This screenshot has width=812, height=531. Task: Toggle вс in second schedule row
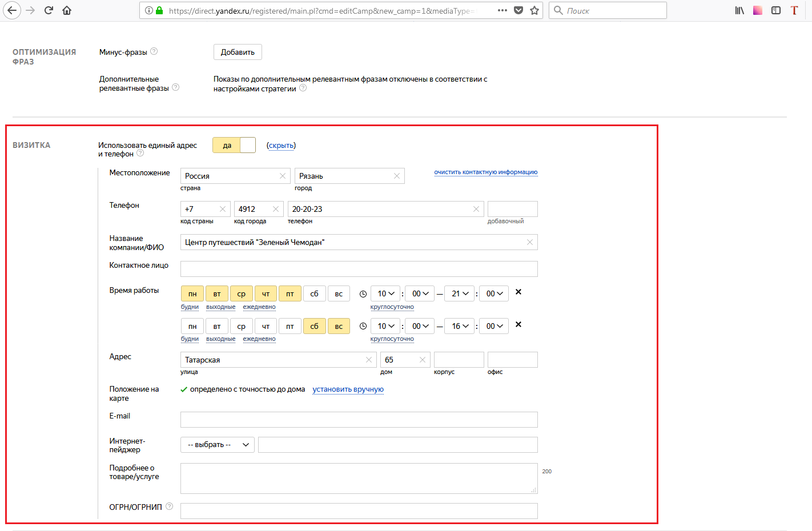click(339, 326)
